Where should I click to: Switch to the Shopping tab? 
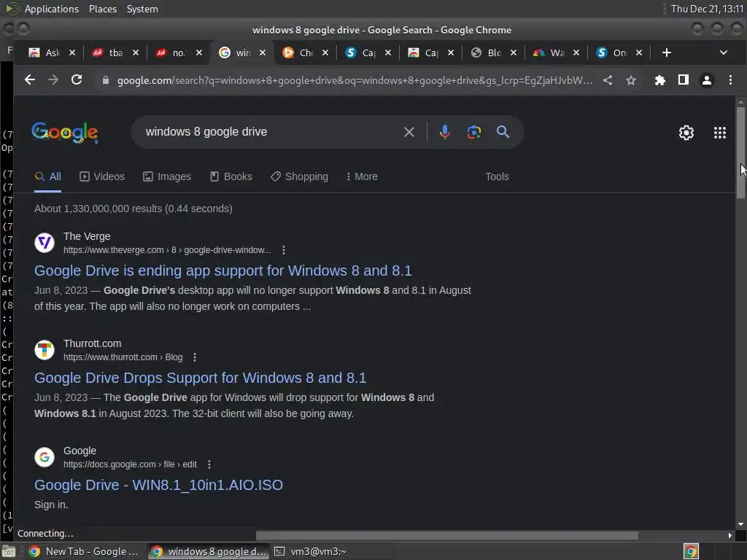299,176
